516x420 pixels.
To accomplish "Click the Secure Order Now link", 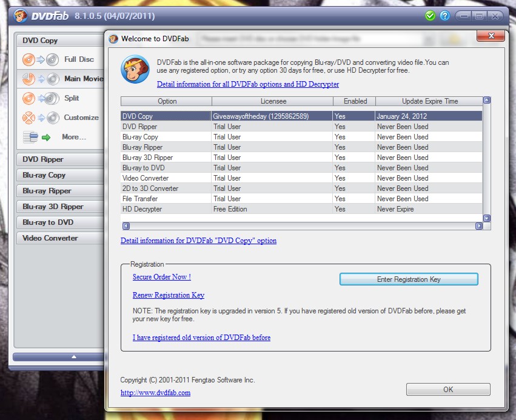I will [161, 277].
